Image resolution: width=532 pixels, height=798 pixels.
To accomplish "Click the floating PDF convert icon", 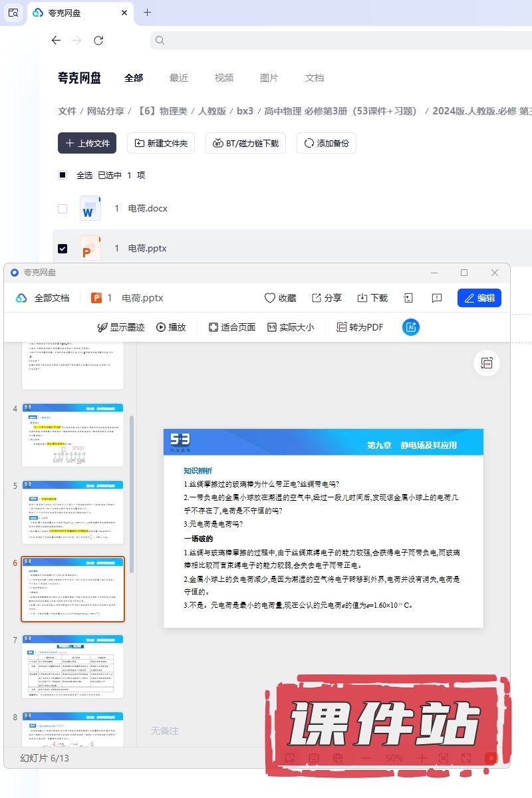I will coord(487,363).
